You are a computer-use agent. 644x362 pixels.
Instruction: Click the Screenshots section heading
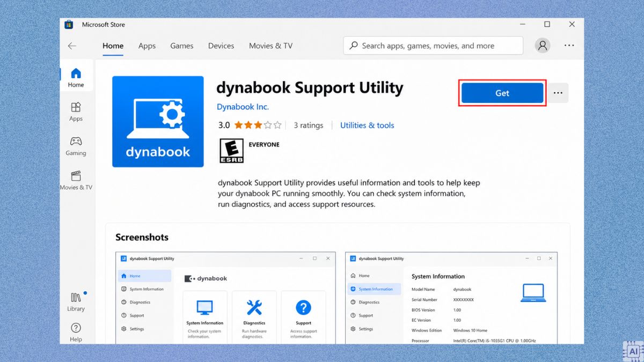[x=142, y=237]
